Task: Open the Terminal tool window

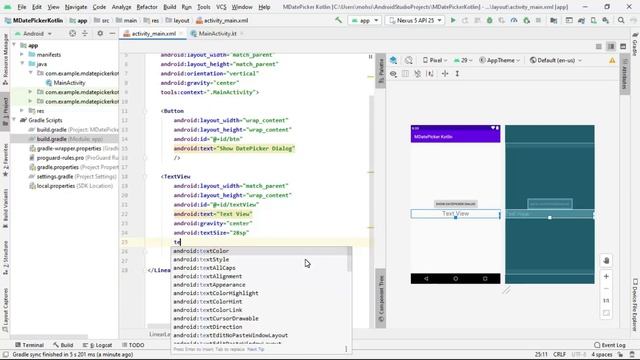Action: 29,345
